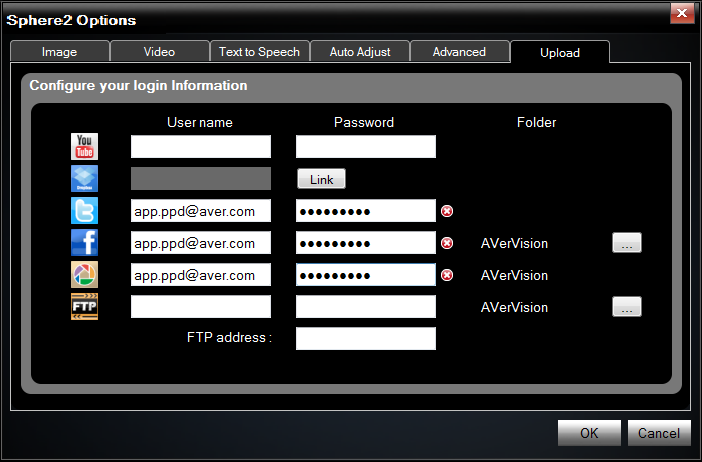The height and width of the screenshot is (462, 702).
Task: Select the Advanced tab
Action: [x=459, y=51]
